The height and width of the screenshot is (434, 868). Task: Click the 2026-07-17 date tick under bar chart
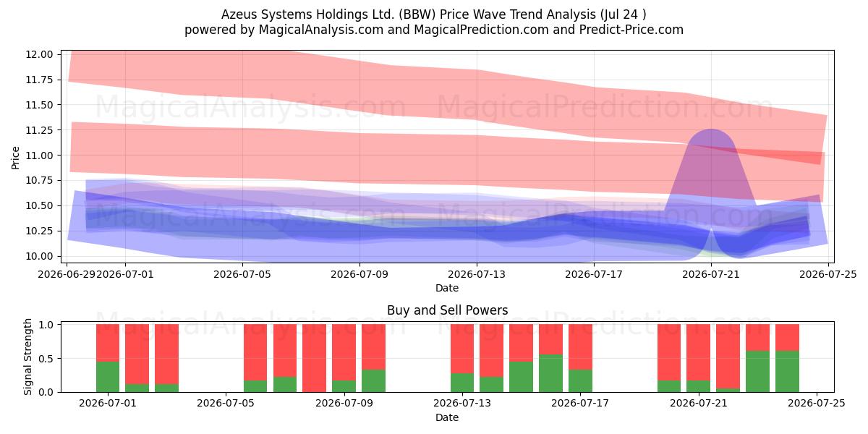[x=580, y=403]
